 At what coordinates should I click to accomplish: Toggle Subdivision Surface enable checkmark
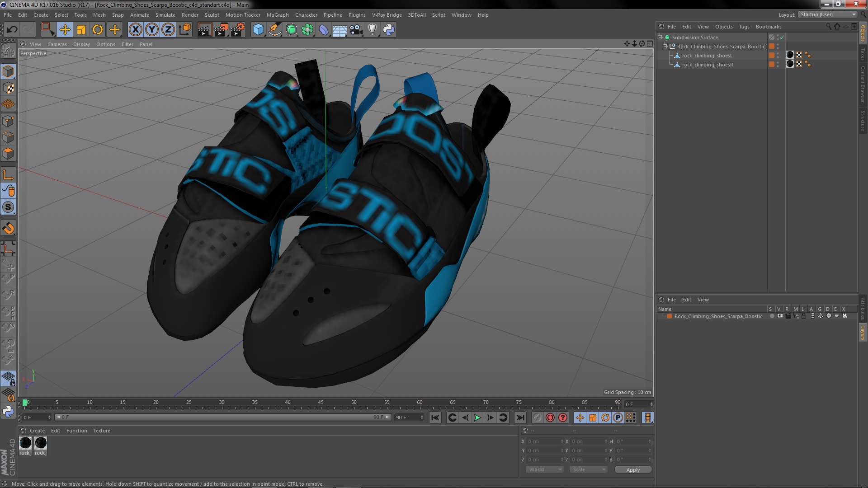(x=782, y=38)
